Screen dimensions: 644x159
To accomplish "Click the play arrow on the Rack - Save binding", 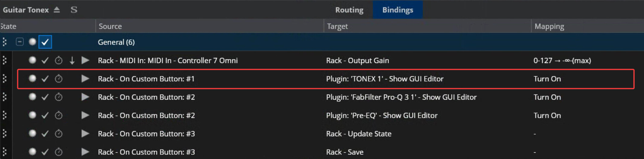I will [x=85, y=152].
